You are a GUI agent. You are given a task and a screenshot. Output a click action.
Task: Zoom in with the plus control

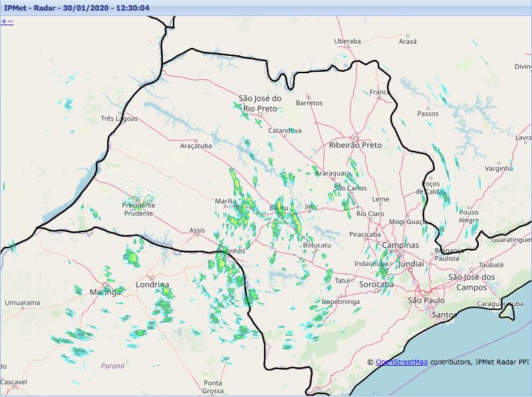tap(4, 21)
